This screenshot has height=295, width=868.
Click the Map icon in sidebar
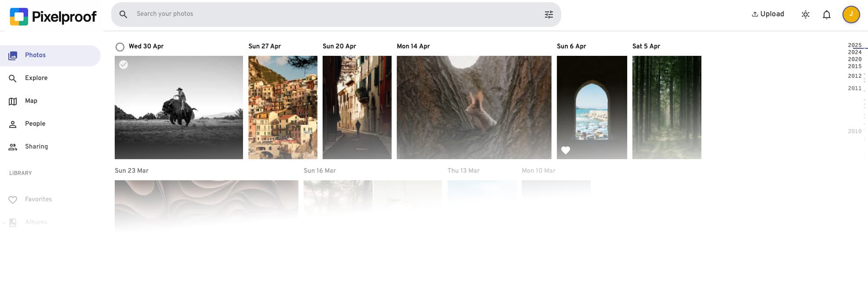coord(13,101)
